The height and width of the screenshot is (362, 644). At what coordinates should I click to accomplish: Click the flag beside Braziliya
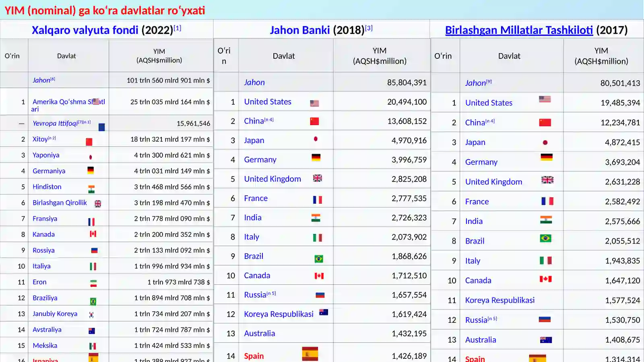93,301
